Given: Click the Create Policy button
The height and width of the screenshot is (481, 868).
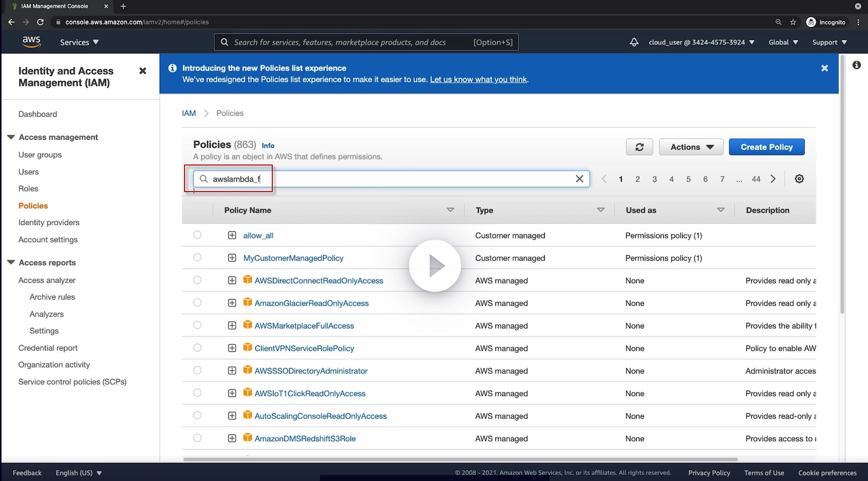Looking at the screenshot, I should coord(766,147).
